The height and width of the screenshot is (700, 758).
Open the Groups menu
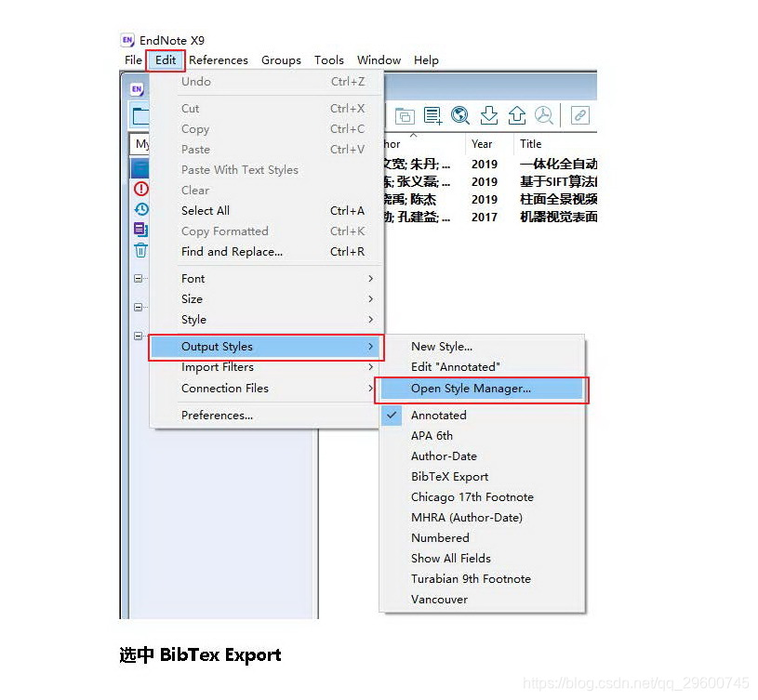[x=281, y=60]
